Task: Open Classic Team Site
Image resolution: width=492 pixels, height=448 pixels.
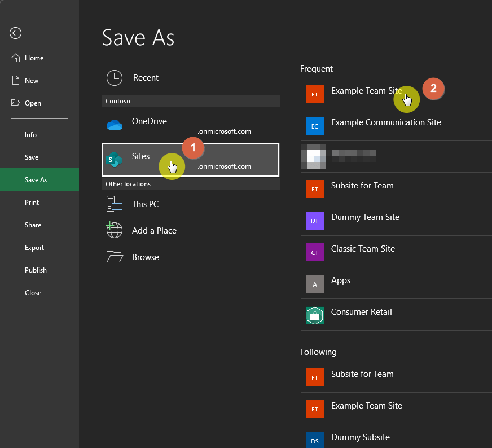Action: [x=396, y=252]
